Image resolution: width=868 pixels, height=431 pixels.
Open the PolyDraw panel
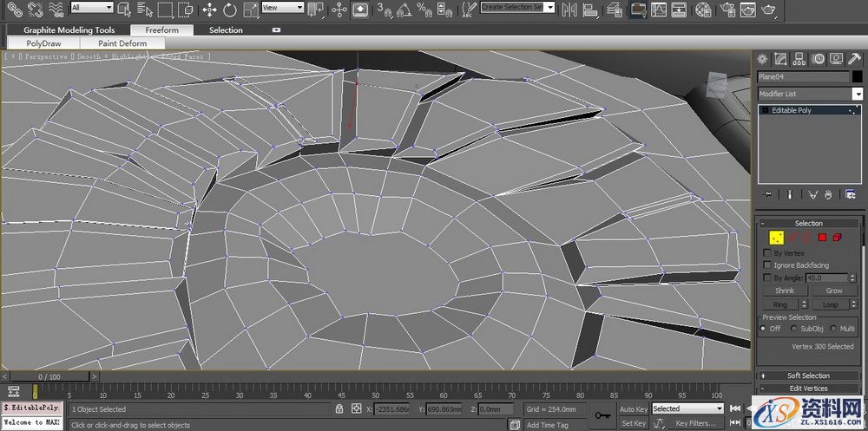pyautogui.click(x=43, y=43)
